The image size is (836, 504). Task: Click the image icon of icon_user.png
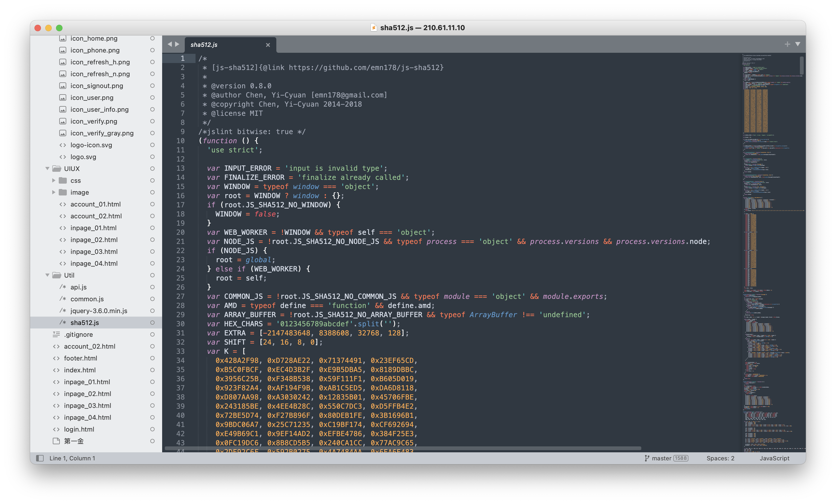pos(63,98)
